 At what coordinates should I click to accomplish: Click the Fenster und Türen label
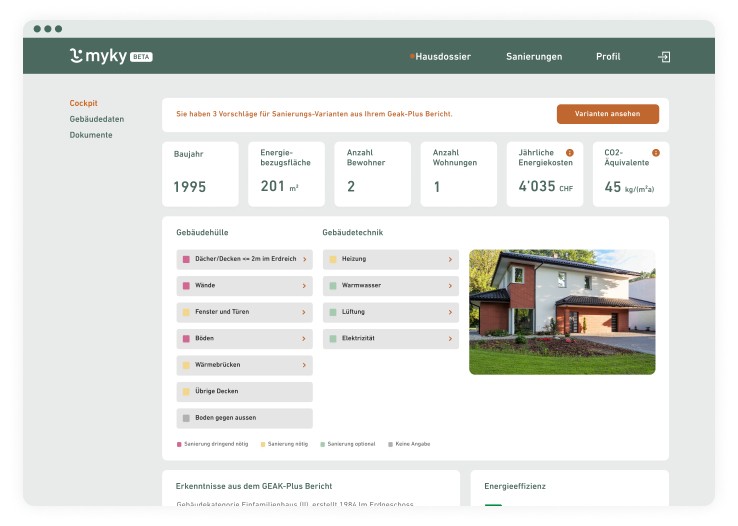(x=222, y=312)
